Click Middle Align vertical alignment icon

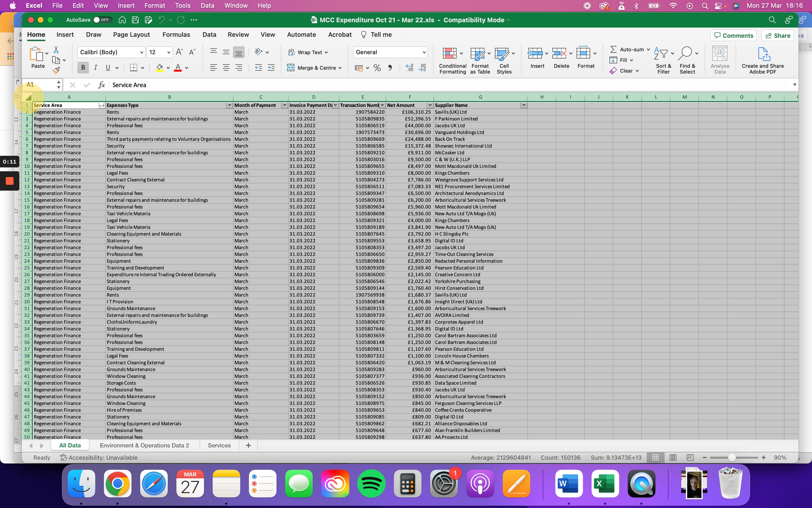click(x=226, y=52)
